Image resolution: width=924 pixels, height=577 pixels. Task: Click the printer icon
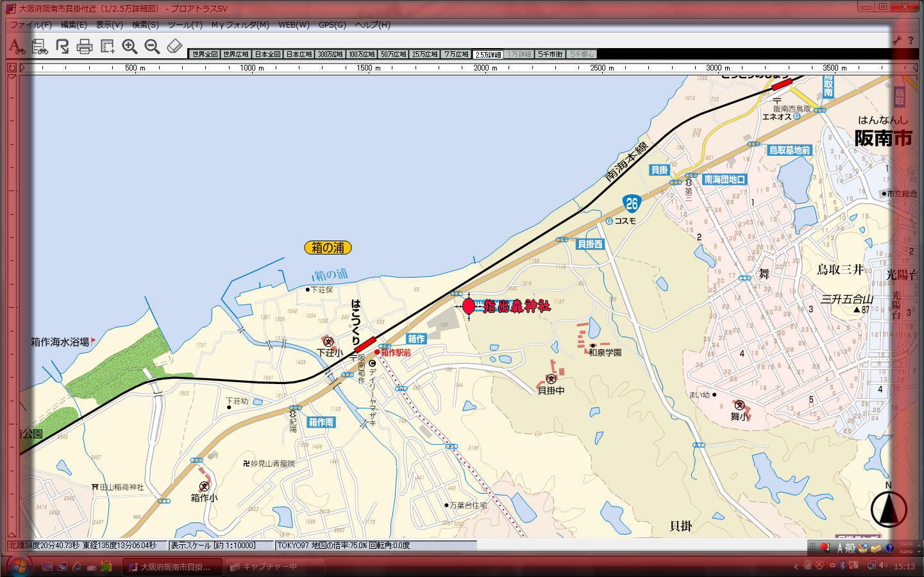(x=85, y=46)
